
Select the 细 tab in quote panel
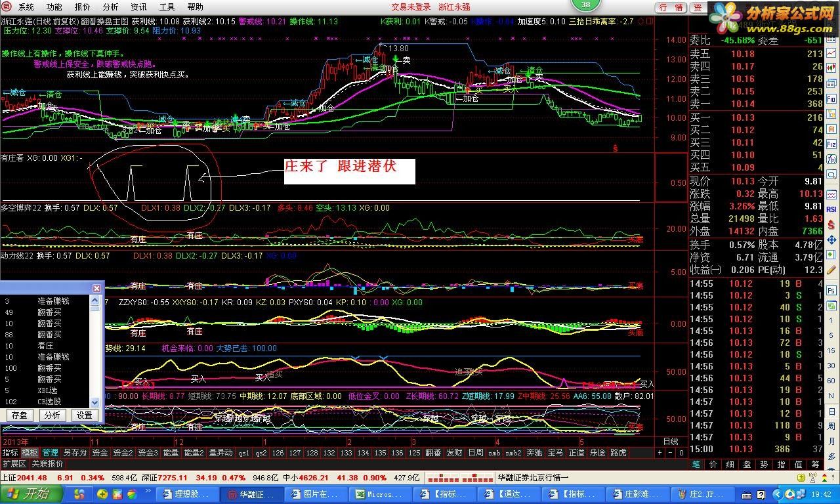[730, 464]
